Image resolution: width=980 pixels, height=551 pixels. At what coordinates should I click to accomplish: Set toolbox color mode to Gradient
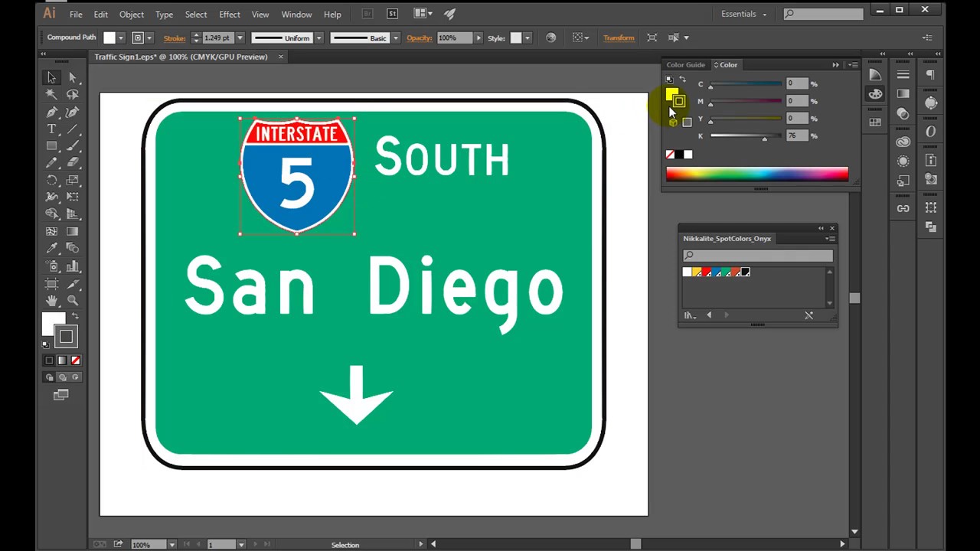[62, 360]
